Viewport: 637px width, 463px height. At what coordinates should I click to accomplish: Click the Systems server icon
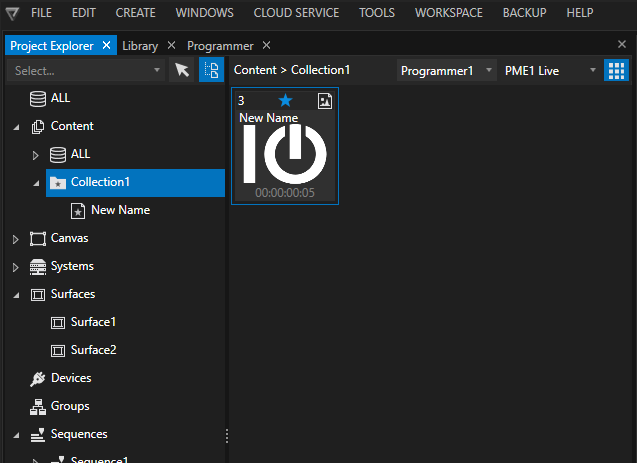point(38,267)
